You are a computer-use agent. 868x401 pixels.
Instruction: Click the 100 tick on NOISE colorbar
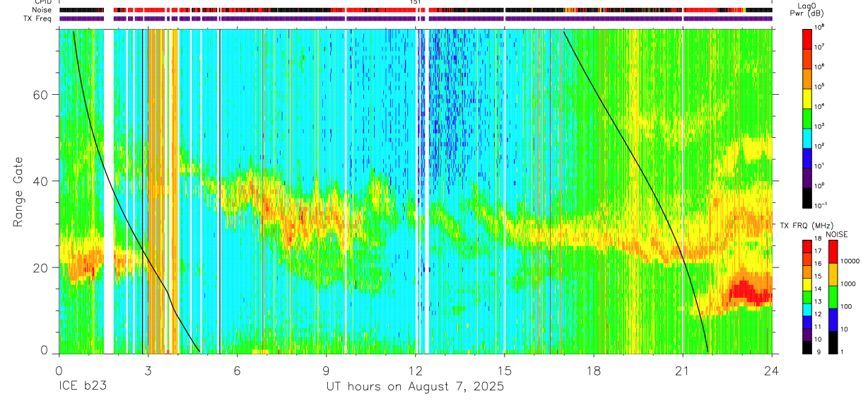(847, 306)
